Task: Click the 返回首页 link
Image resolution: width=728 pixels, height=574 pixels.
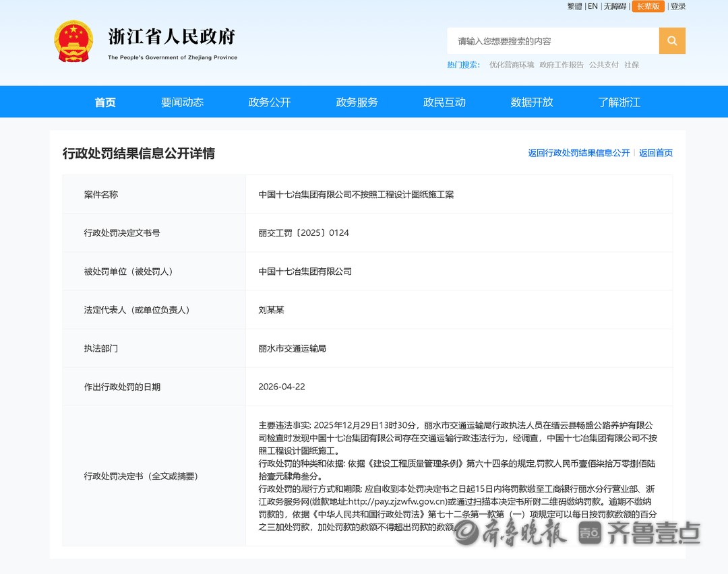Action: (656, 153)
